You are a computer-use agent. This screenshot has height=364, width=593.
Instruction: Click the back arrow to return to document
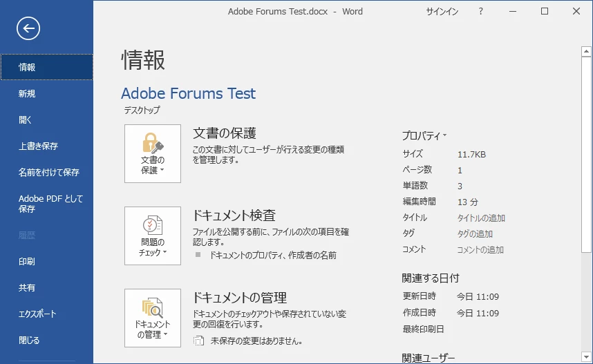click(28, 28)
